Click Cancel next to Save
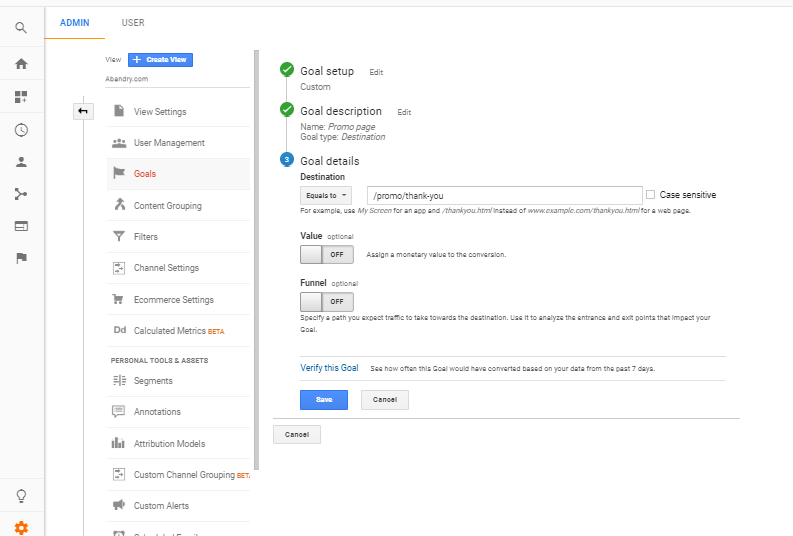Screen dimensions: 793x536 pos(385,399)
